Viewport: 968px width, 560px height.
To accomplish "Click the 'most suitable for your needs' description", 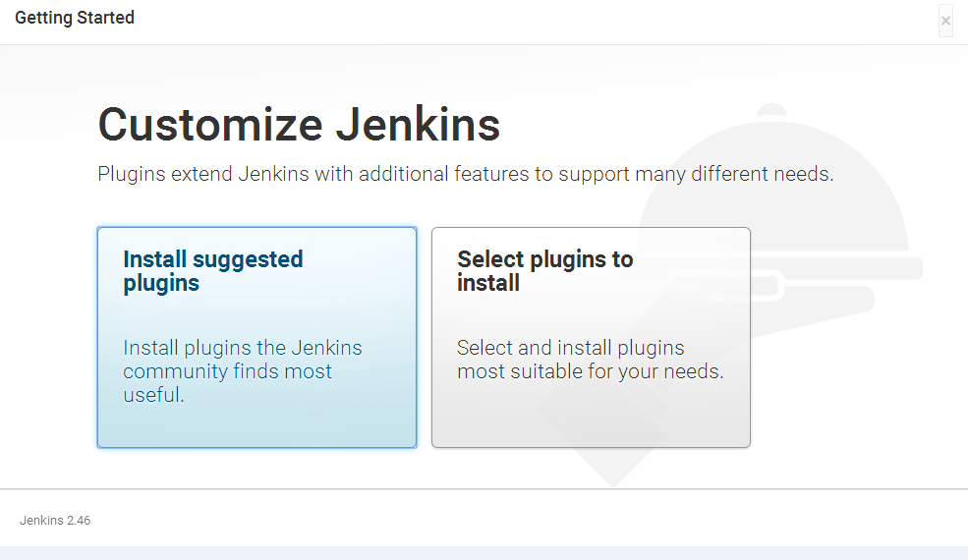I will pyautogui.click(x=590, y=372).
